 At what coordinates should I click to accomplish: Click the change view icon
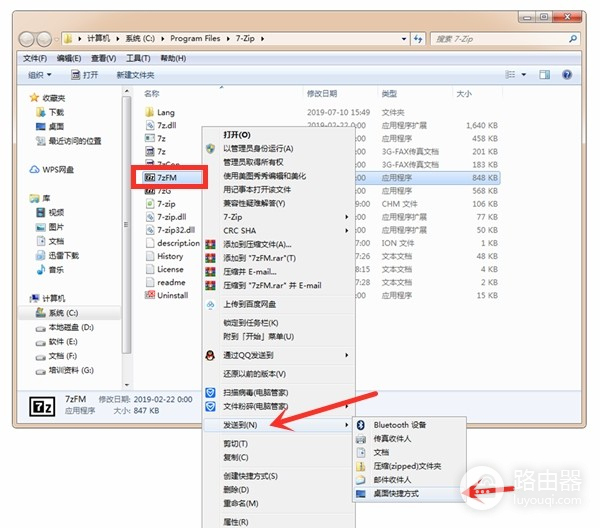point(510,75)
